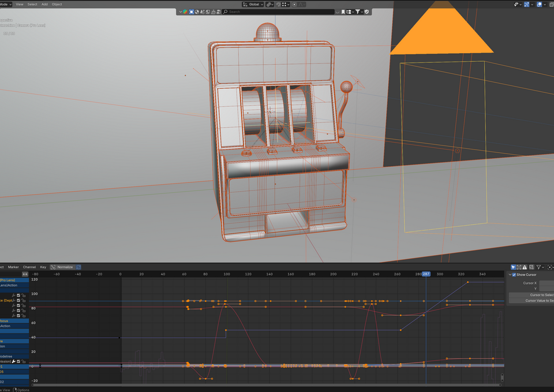Click the shield checkmark icon
This screenshot has width=554, height=392.
coord(367,12)
